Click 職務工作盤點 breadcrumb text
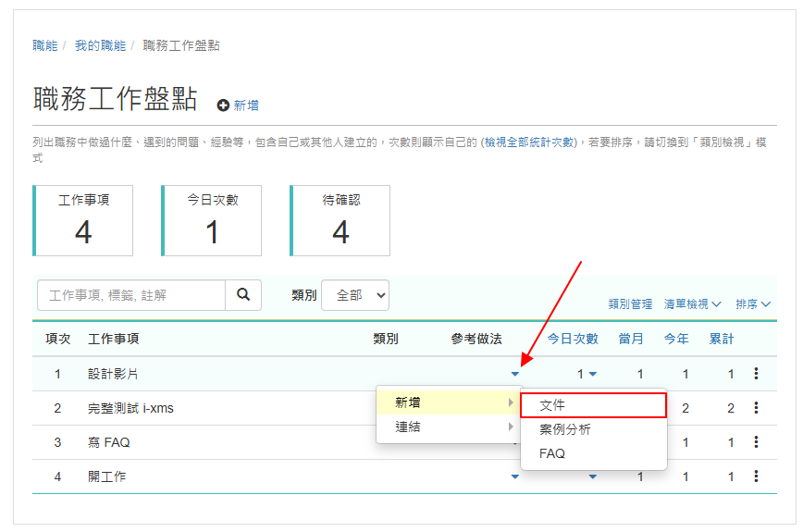The height and width of the screenshot is (532, 803). 181,45
